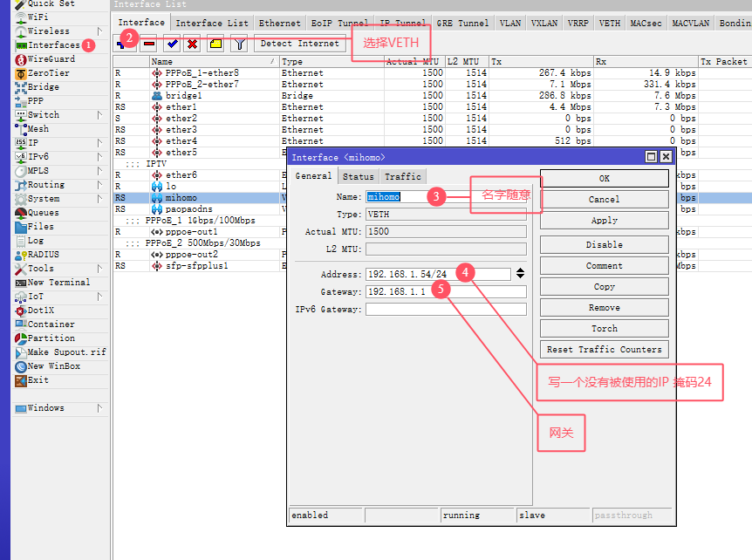Launch New WinBox from sidebar
This screenshot has width=752, height=560.
54,365
